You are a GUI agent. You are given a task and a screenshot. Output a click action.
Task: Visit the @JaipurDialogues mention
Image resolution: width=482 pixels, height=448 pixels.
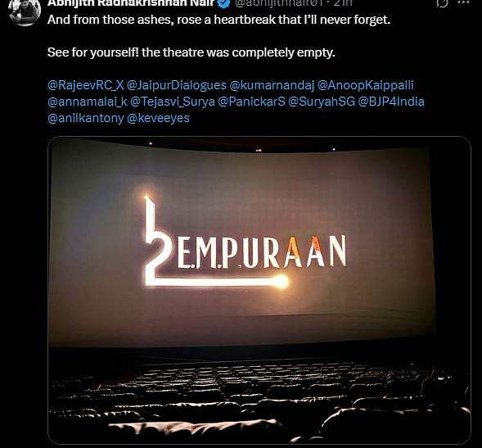pyautogui.click(x=177, y=85)
